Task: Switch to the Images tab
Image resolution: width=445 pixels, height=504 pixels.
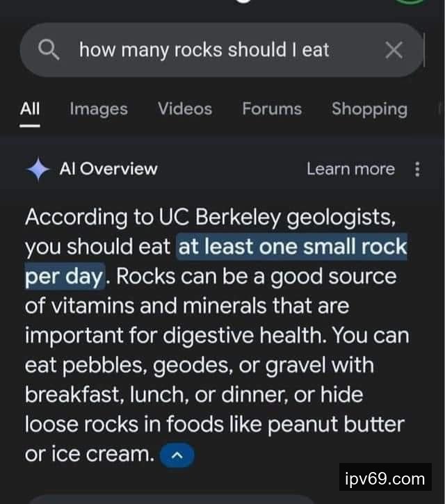Action: tap(99, 109)
